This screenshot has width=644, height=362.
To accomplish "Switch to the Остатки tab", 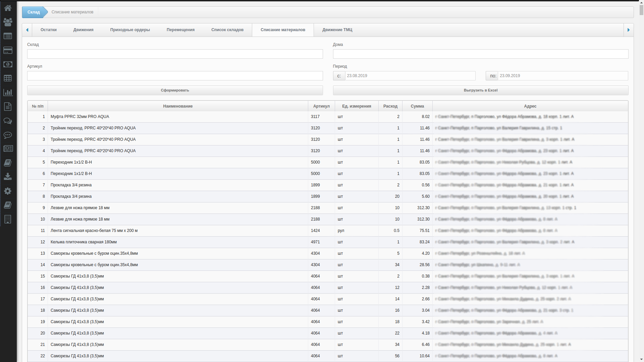I will (48, 30).
